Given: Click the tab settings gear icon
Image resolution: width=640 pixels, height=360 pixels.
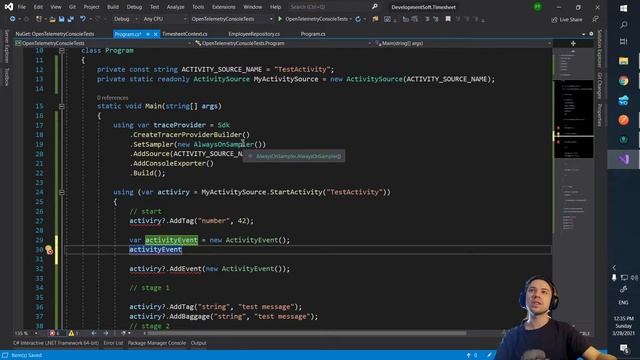Looking at the screenshot, I should (591, 34).
